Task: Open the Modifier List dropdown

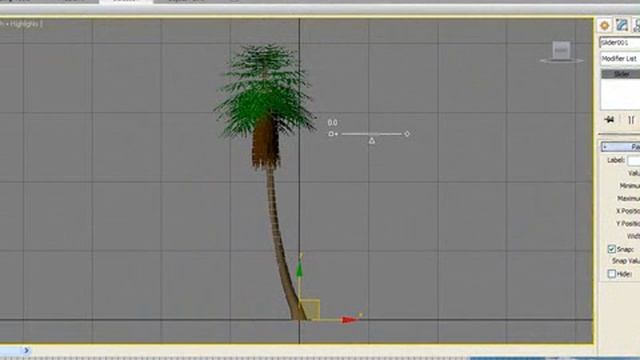Action: pyautogui.click(x=620, y=59)
